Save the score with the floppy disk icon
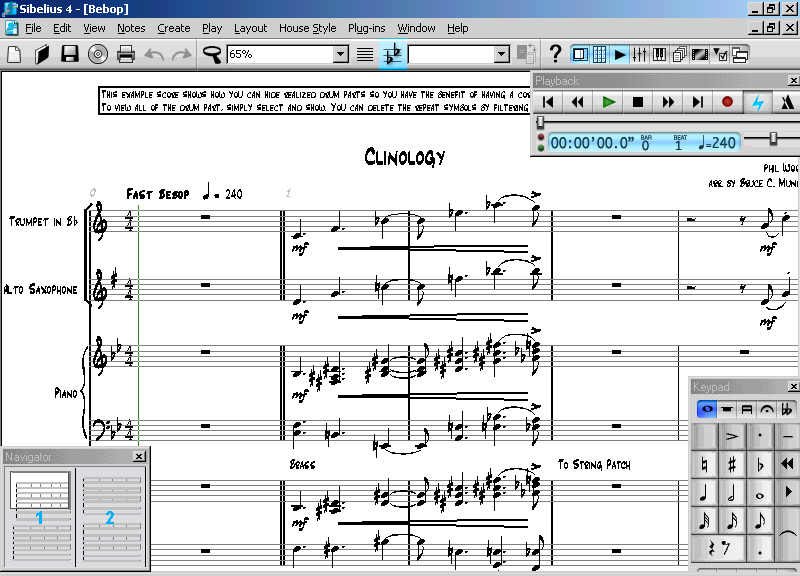 [70, 54]
